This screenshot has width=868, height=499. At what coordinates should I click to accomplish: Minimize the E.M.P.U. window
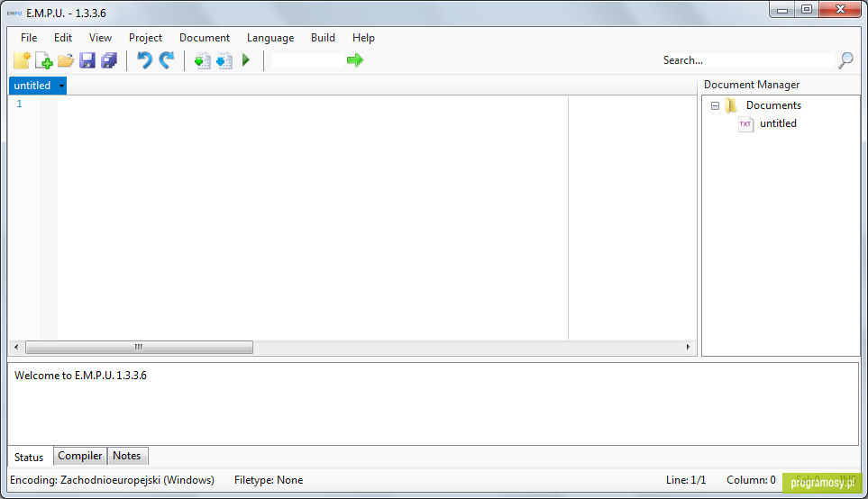point(781,9)
